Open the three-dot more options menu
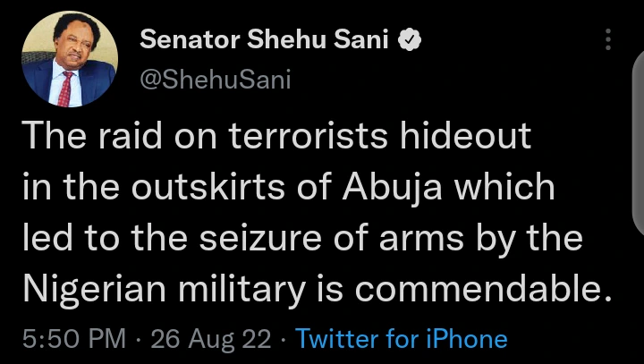The height and width of the screenshot is (364, 644). click(x=608, y=39)
